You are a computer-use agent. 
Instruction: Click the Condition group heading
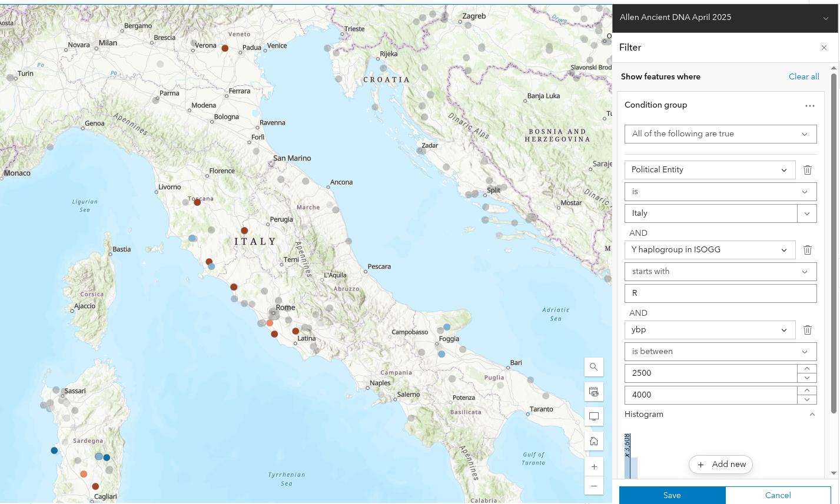click(656, 105)
